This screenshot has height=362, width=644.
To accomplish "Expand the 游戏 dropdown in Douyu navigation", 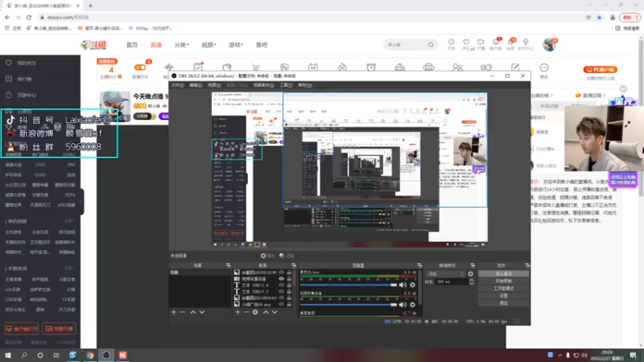I will coord(236,45).
